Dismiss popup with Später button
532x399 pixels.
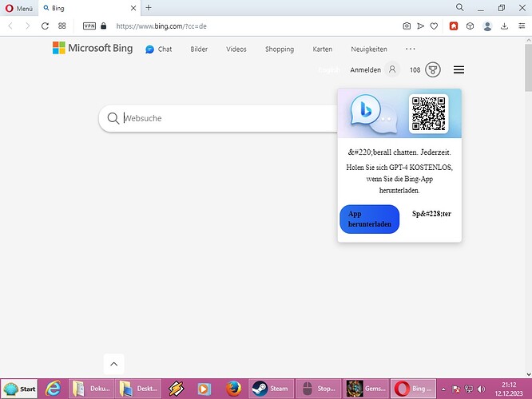point(431,214)
